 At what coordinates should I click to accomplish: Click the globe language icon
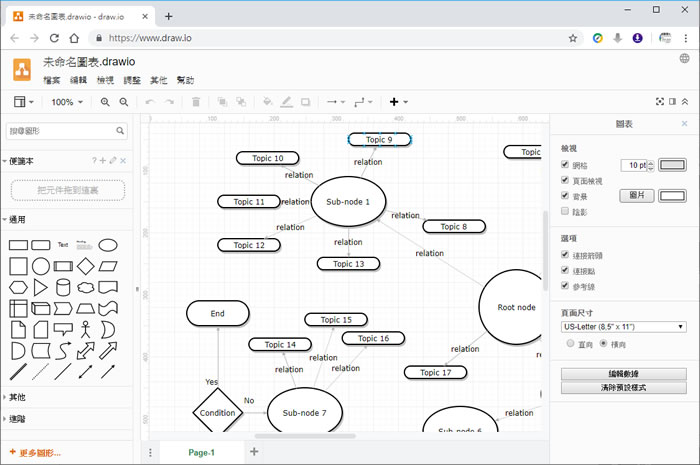(x=685, y=59)
